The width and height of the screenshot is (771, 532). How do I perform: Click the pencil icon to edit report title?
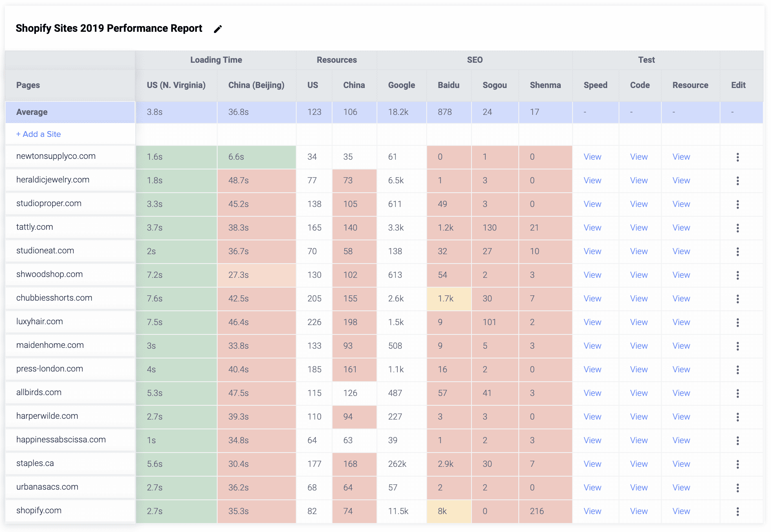tap(218, 29)
